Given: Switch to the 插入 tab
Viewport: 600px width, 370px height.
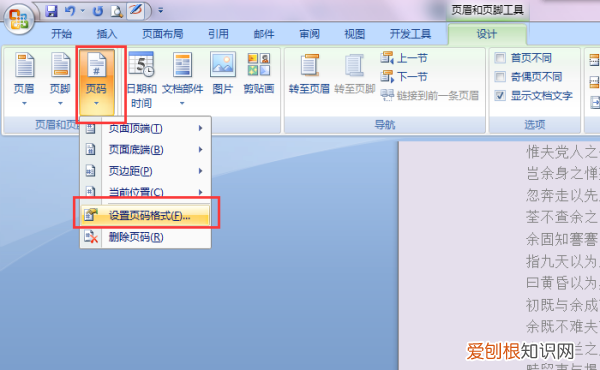Looking at the screenshot, I should (107, 34).
